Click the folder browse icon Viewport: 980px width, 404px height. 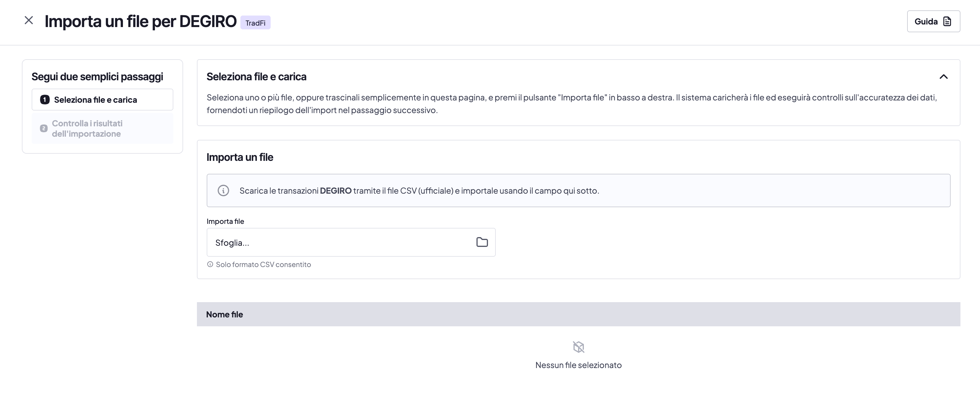point(482,242)
